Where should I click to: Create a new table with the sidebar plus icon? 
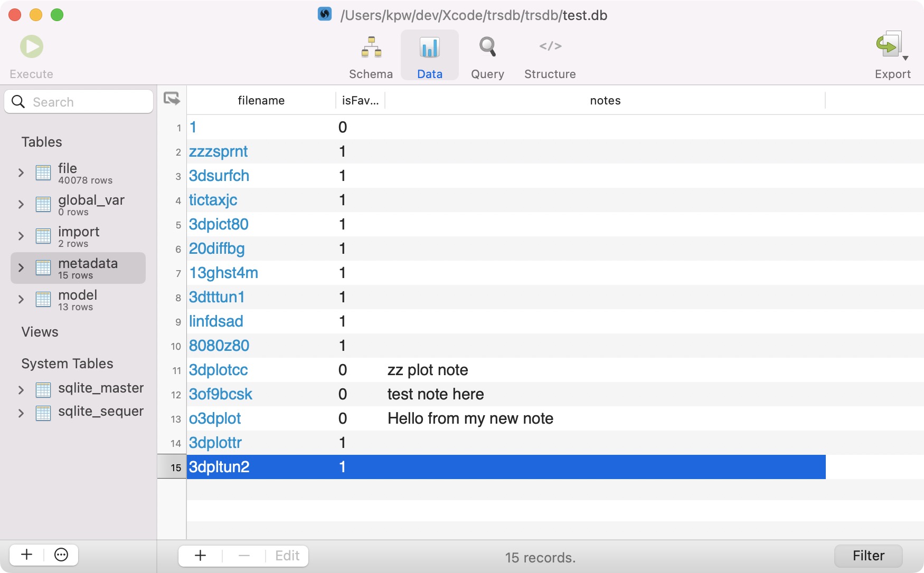click(26, 555)
